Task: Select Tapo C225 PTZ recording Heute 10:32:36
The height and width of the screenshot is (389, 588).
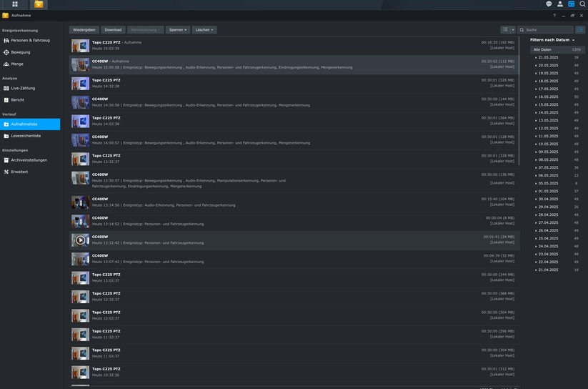Action: point(294,372)
